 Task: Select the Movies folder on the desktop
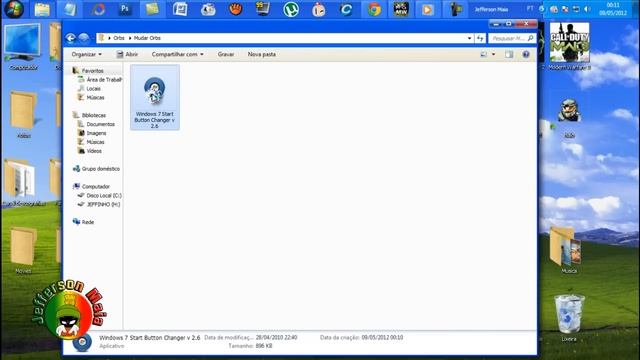23,250
